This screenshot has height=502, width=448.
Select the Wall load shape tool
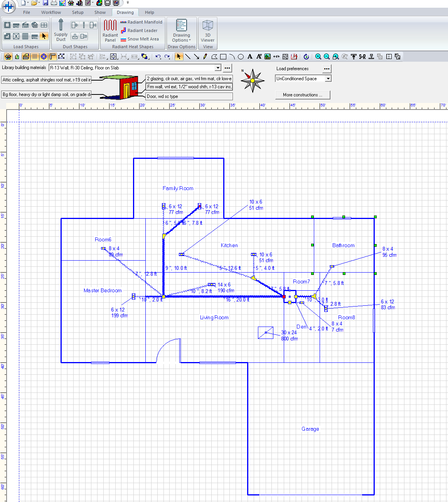point(35,36)
